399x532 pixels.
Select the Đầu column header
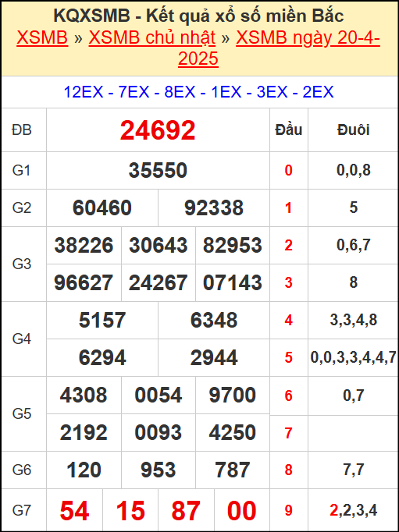289,130
